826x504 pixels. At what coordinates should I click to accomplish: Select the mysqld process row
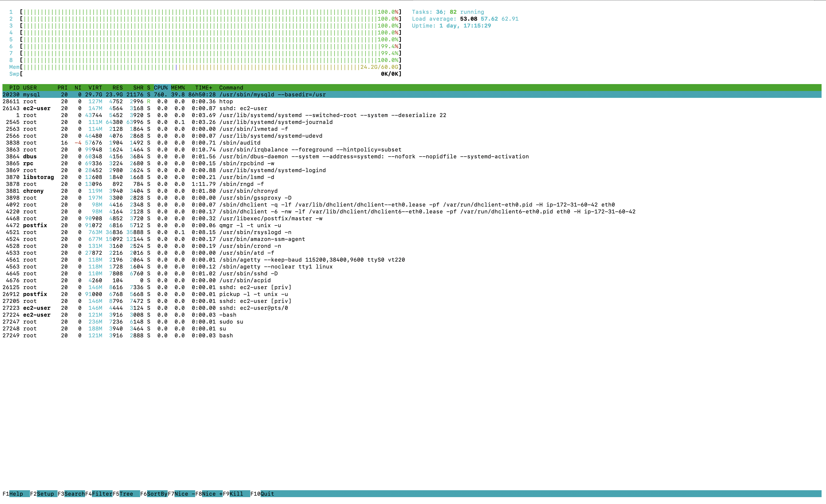412,95
